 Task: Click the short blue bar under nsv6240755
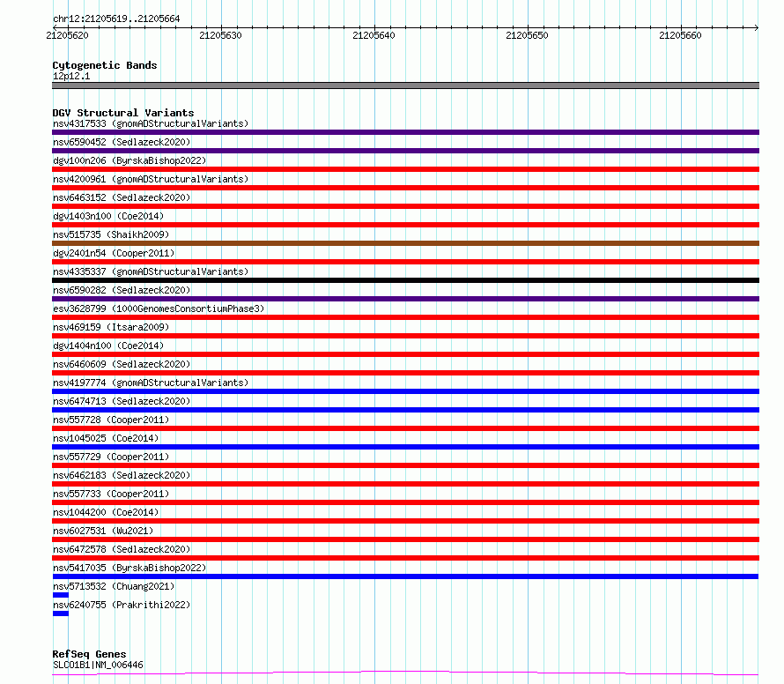61,613
